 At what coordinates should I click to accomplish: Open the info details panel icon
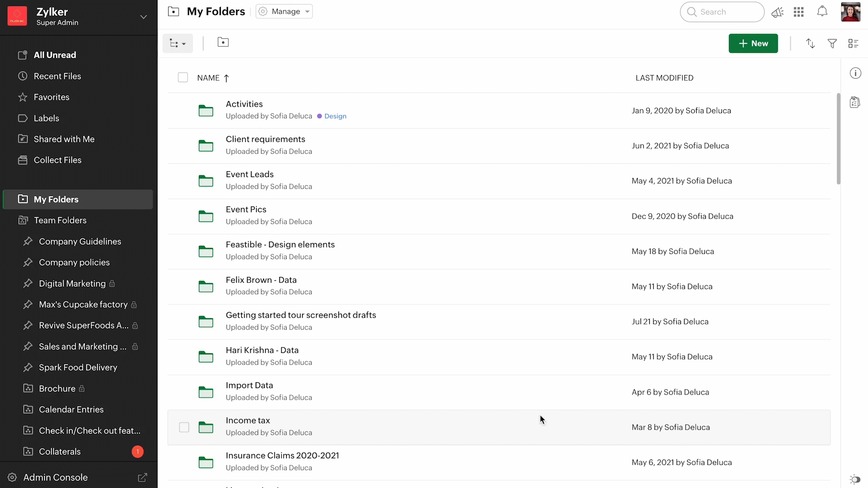coord(855,73)
